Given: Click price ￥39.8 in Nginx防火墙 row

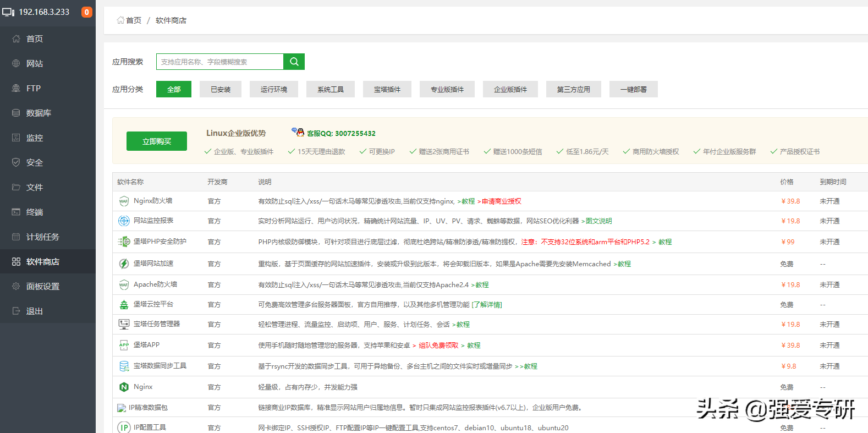Looking at the screenshot, I should point(790,201).
